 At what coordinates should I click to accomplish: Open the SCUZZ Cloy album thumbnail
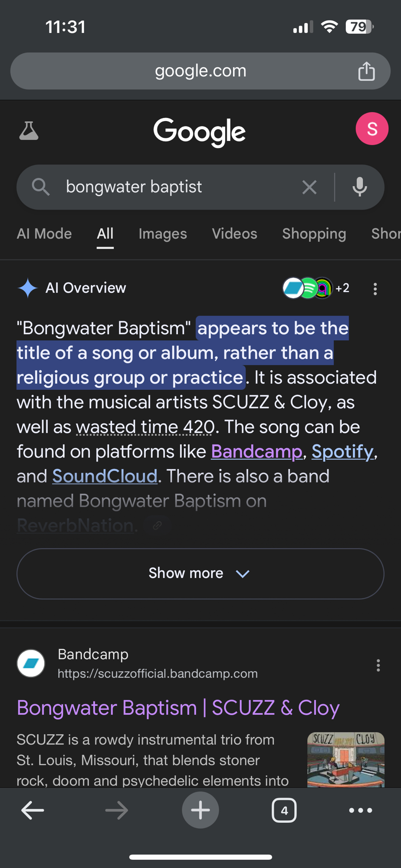click(x=346, y=759)
